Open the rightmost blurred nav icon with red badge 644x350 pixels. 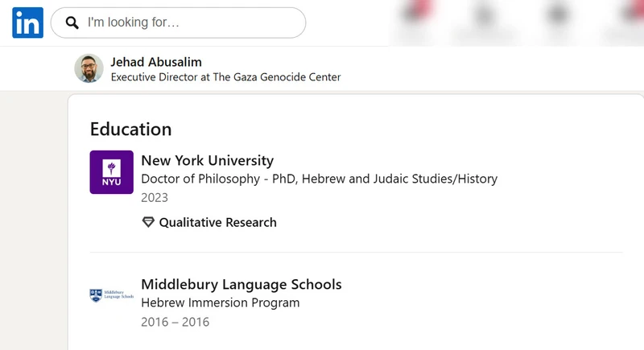(633, 12)
